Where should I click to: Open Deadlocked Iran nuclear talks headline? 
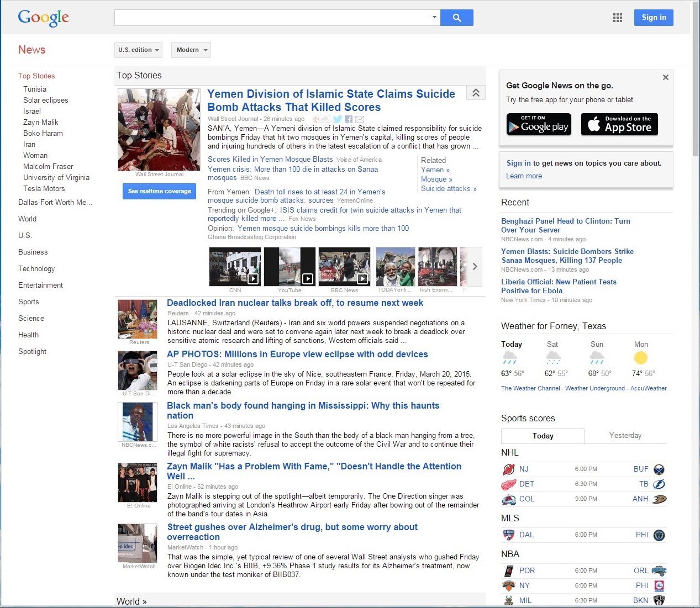point(295,303)
